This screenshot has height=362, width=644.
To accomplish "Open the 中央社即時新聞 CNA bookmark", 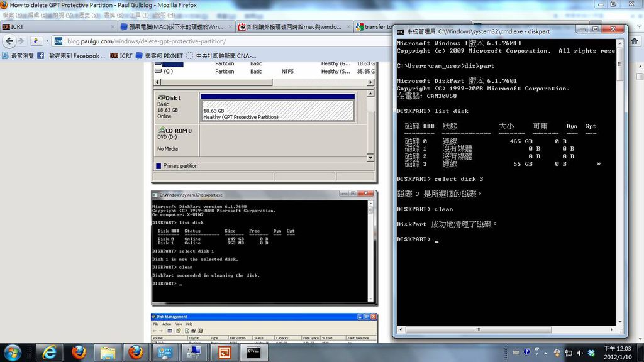I will pos(221,55).
